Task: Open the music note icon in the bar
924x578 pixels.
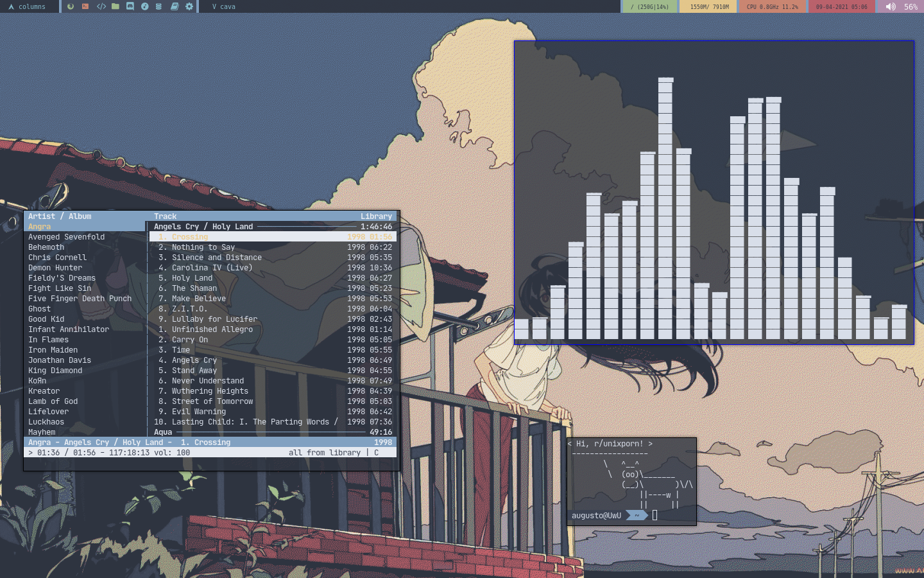Action: click(145, 6)
